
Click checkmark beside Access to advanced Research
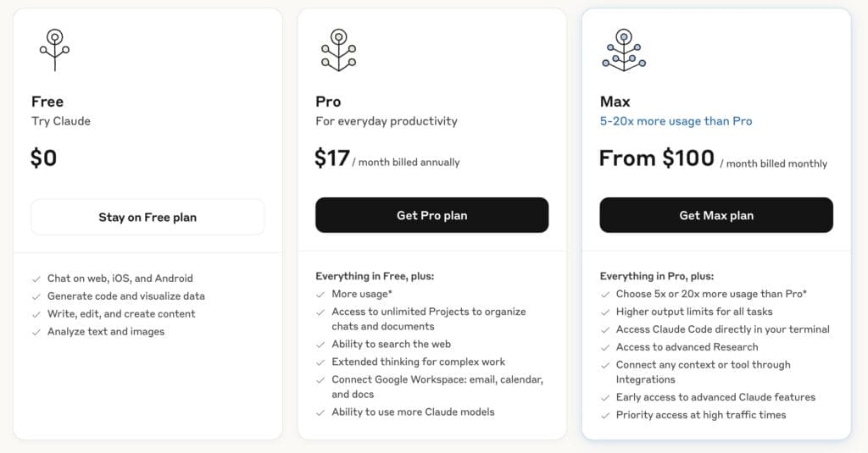pyautogui.click(x=604, y=347)
